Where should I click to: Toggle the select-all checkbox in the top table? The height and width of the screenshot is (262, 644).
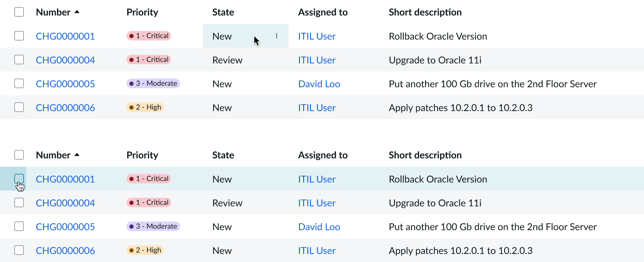pyautogui.click(x=19, y=12)
